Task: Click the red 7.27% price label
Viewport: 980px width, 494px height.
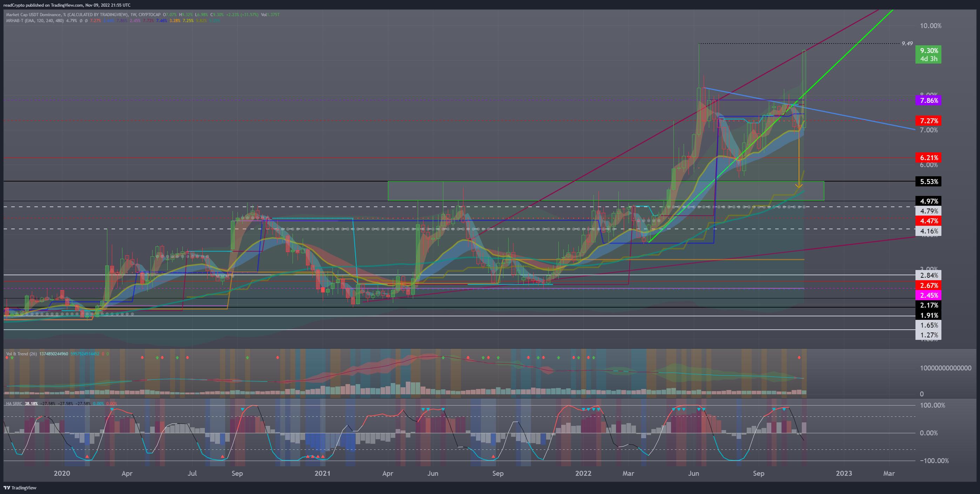Action: click(x=929, y=121)
